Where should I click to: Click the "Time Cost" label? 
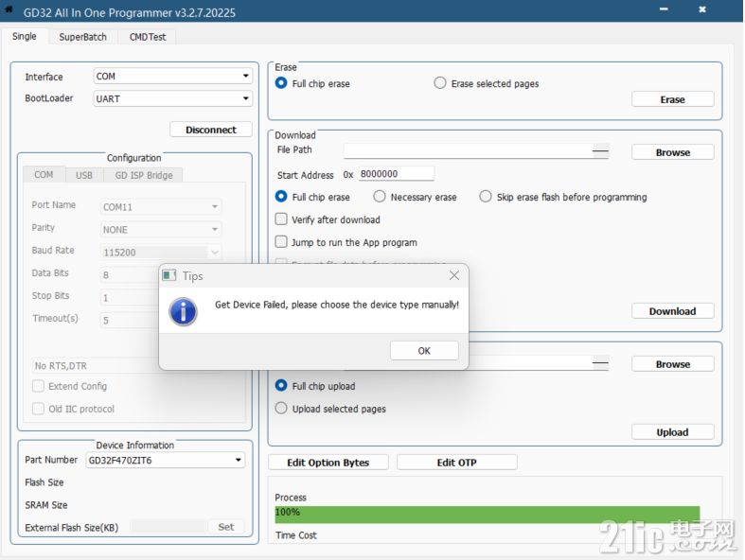(296, 535)
